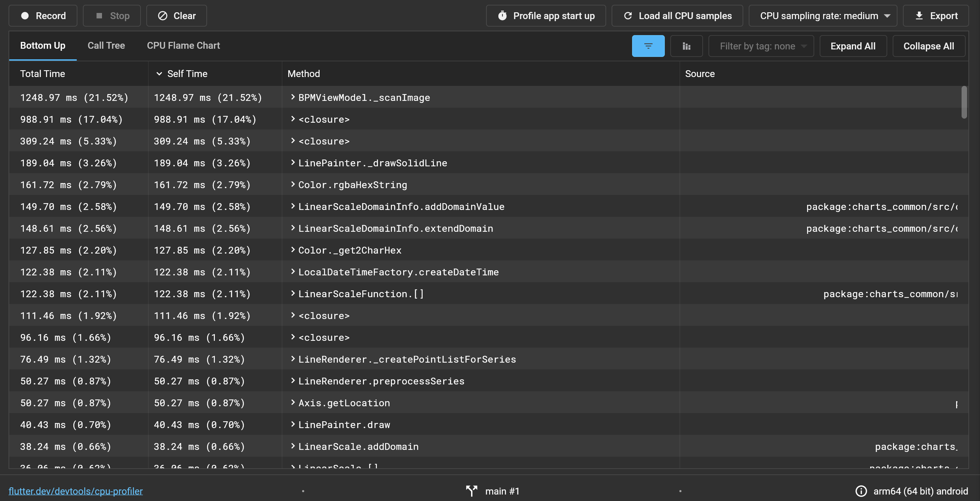Expand Color.rgbaHexString row
The width and height of the screenshot is (980, 501).
coord(293,184)
